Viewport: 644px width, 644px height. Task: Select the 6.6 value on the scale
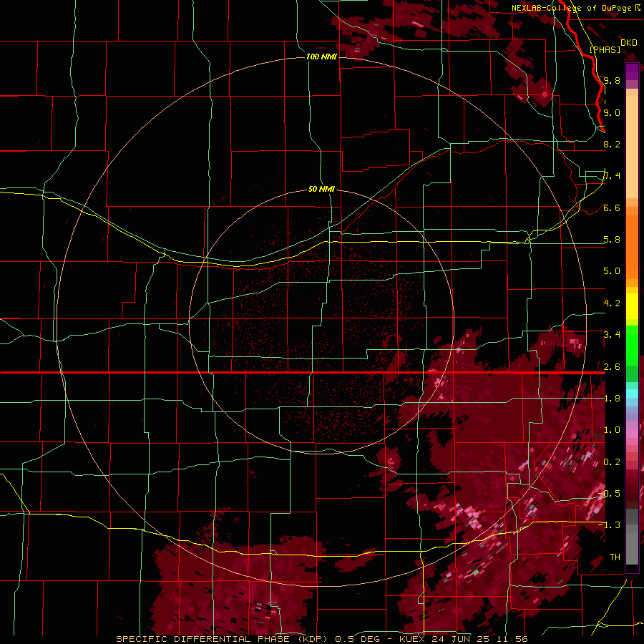(x=612, y=208)
